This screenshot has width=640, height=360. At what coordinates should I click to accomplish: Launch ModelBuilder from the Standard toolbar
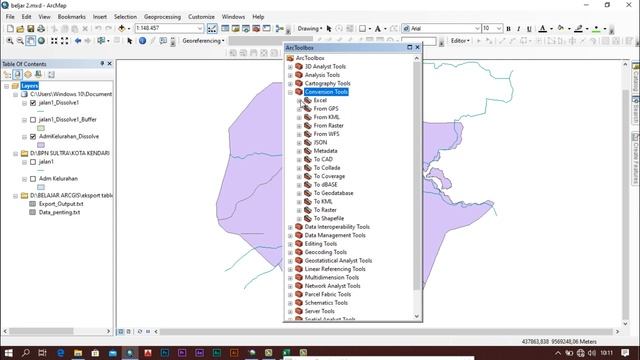280,29
